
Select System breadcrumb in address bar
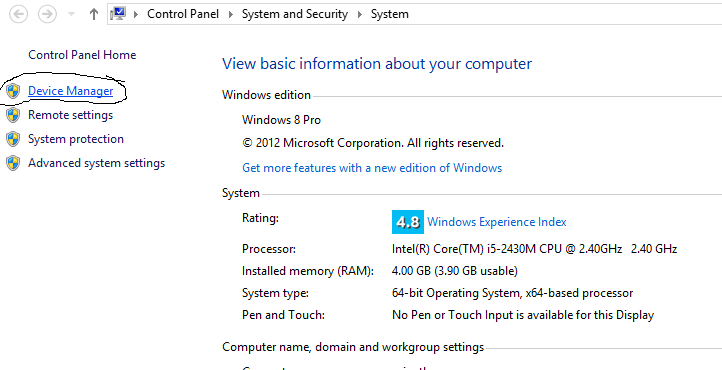(390, 14)
